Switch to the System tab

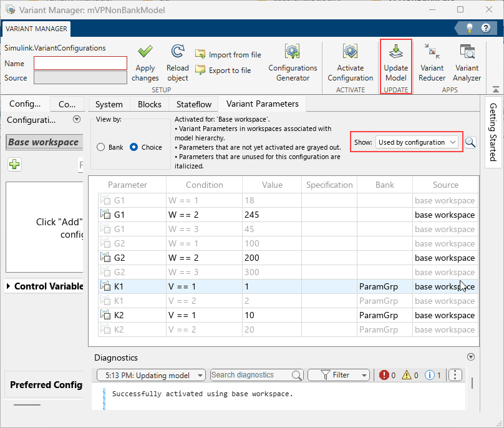(x=109, y=104)
